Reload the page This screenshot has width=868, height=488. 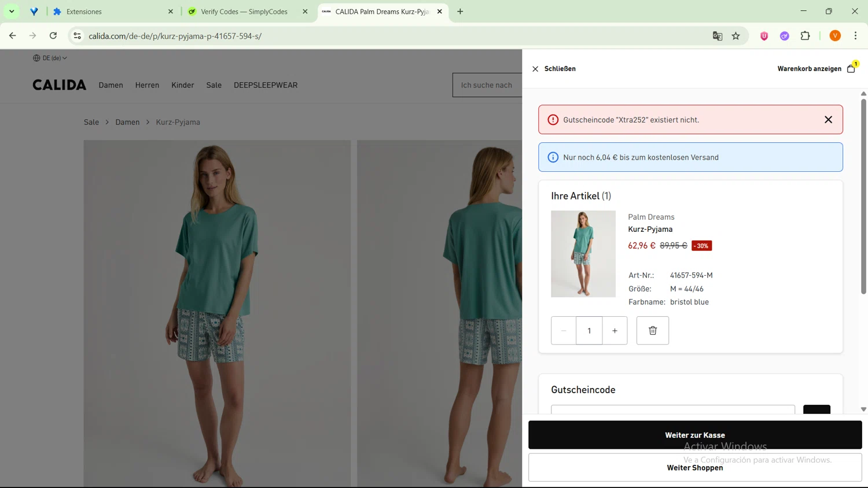pyautogui.click(x=53, y=36)
